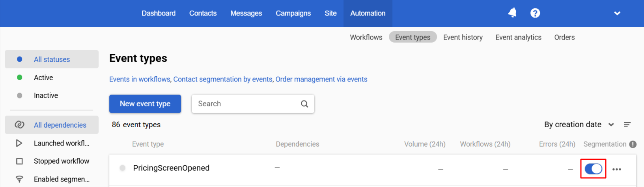Expand the By creation date dropdown
This screenshot has width=644, height=187.
(579, 125)
